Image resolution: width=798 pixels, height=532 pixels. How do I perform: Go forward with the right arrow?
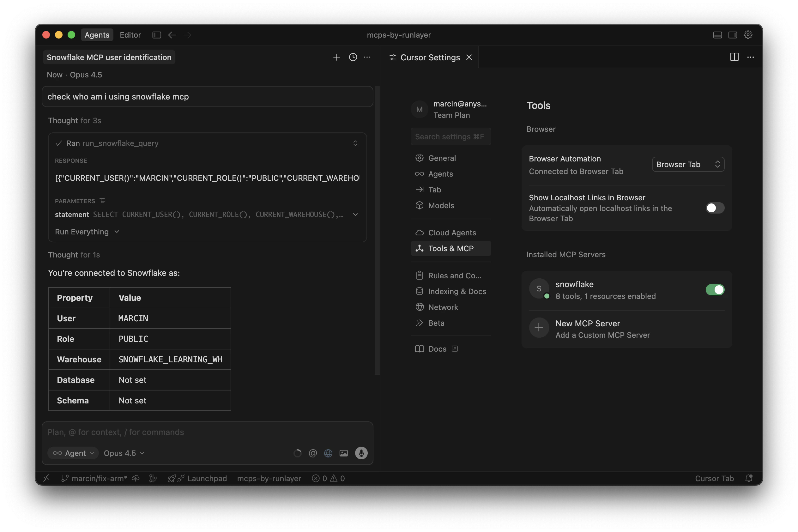(x=187, y=35)
